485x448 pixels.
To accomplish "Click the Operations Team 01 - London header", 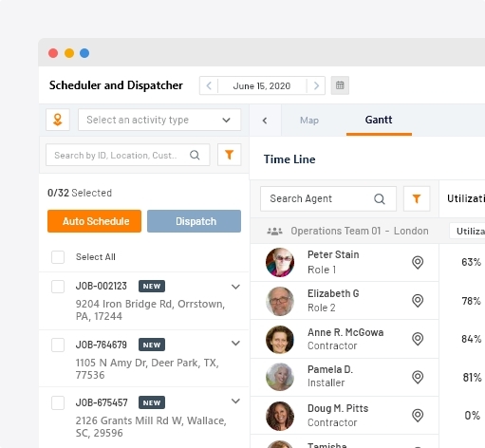I will tap(360, 232).
